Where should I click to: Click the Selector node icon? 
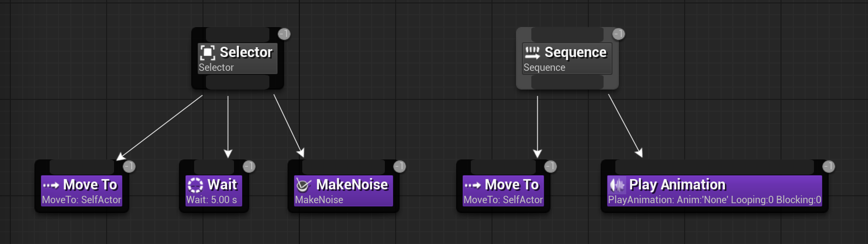point(207,52)
